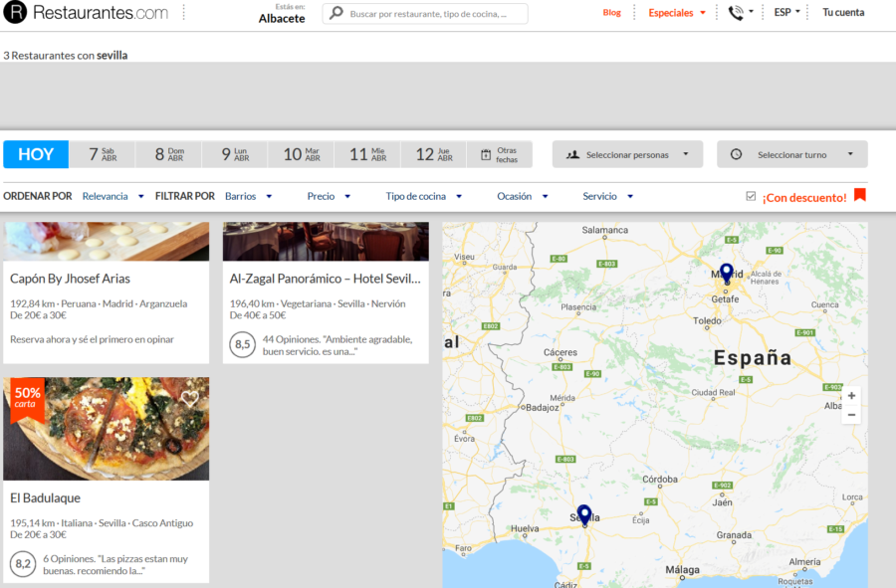Click the 8,2 rating circle
The width and height of the screenshot is (896, 588).
(23, 564)
